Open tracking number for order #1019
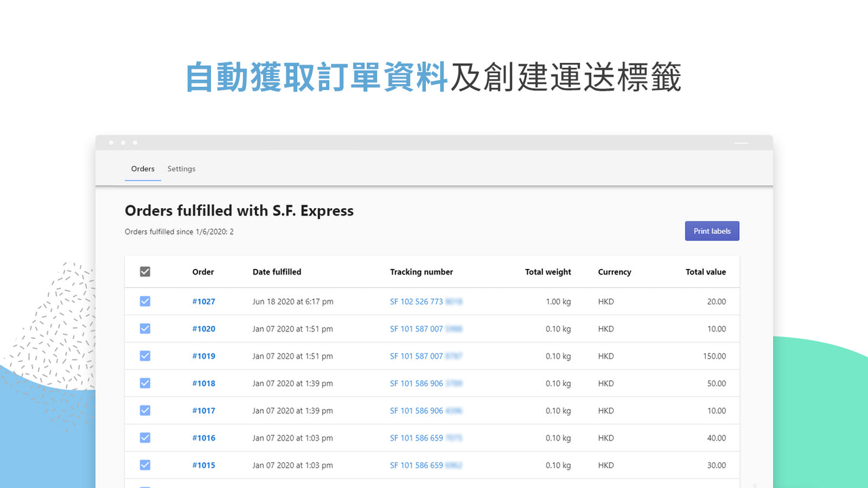Viewport: 868px width, 488px height. (x=426, y=356)
